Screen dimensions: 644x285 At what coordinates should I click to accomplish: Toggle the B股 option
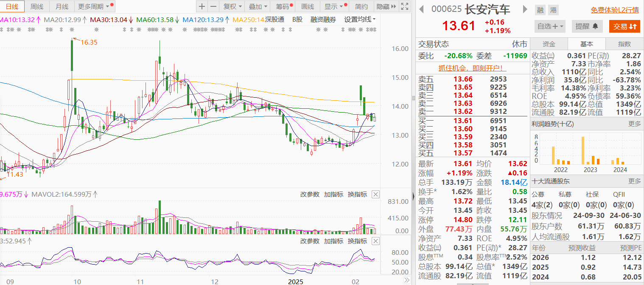(x=297, y=19)
